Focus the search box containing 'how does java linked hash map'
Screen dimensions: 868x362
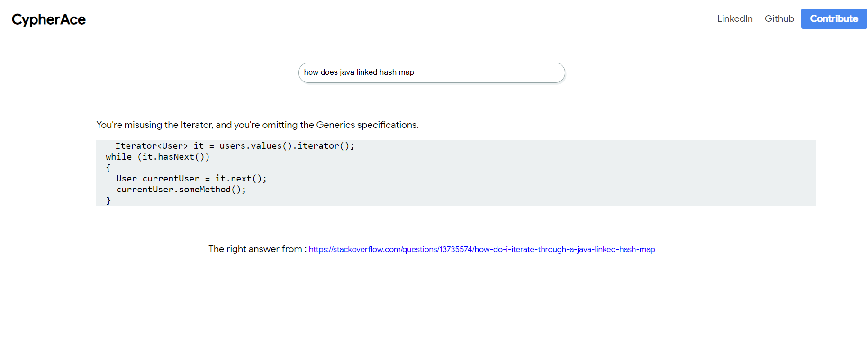tap(432, 72)
